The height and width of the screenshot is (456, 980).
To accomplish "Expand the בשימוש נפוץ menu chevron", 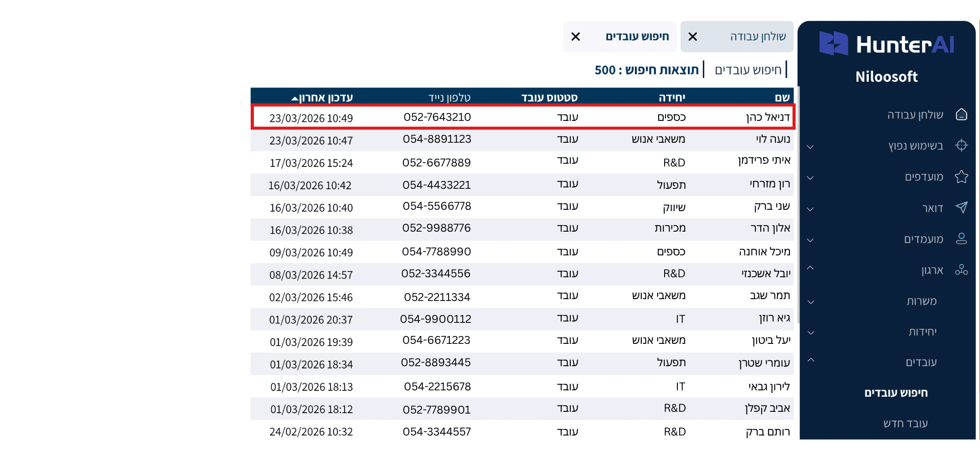I will [x=810, y=147].
